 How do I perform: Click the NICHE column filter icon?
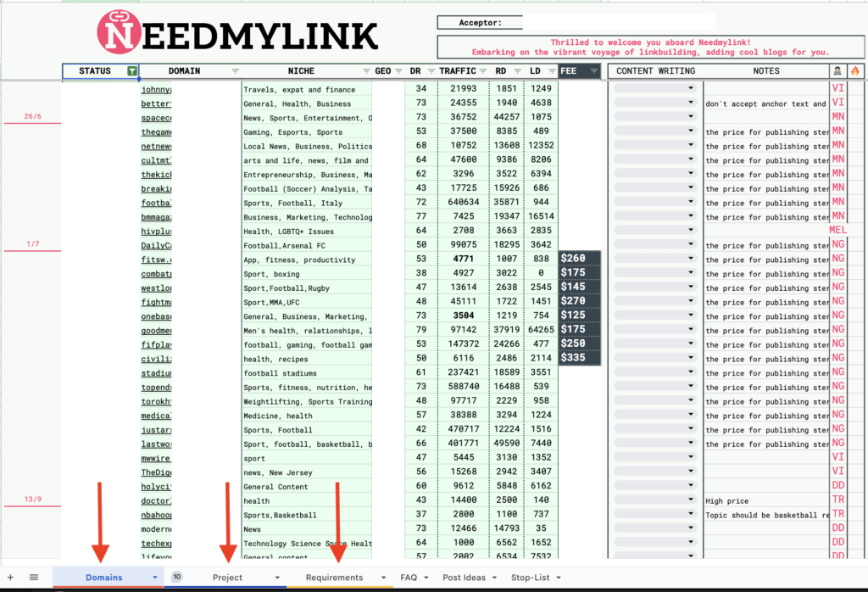point(366,71)
